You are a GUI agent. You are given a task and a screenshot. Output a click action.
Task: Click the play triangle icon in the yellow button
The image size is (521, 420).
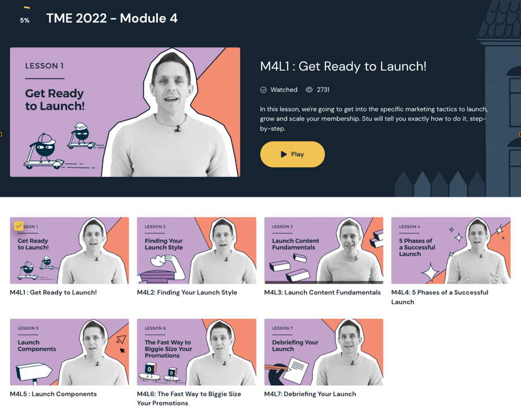coord(284,154)
